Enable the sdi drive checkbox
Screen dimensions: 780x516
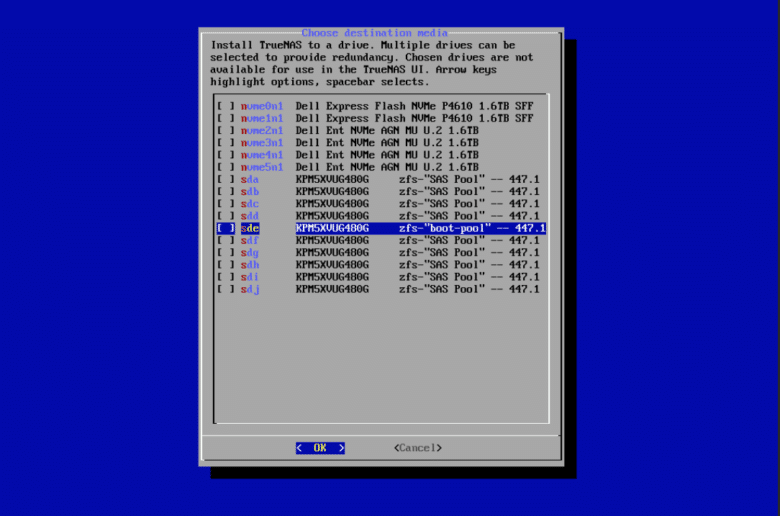(225, 277)
